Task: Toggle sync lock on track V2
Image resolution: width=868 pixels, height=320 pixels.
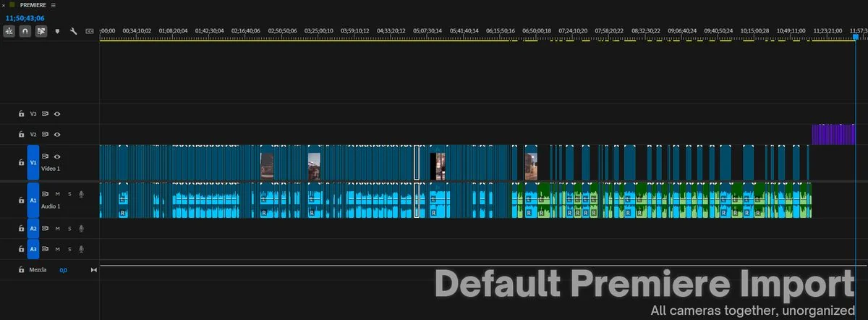Action: [x=46, y=135]
